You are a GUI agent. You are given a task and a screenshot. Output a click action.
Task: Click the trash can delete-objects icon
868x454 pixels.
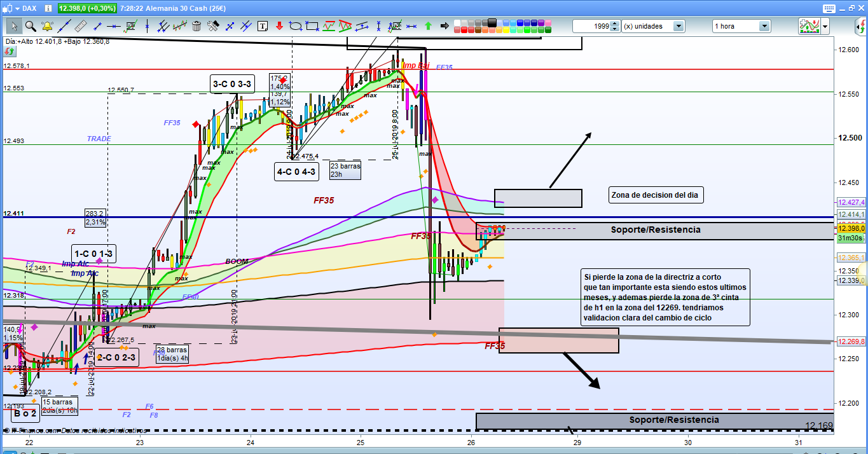(x=196, y=26)
